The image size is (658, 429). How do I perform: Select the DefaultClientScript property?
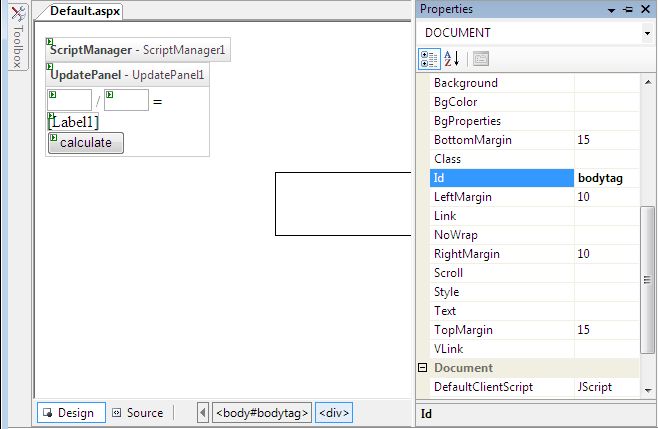pos(502,387)
